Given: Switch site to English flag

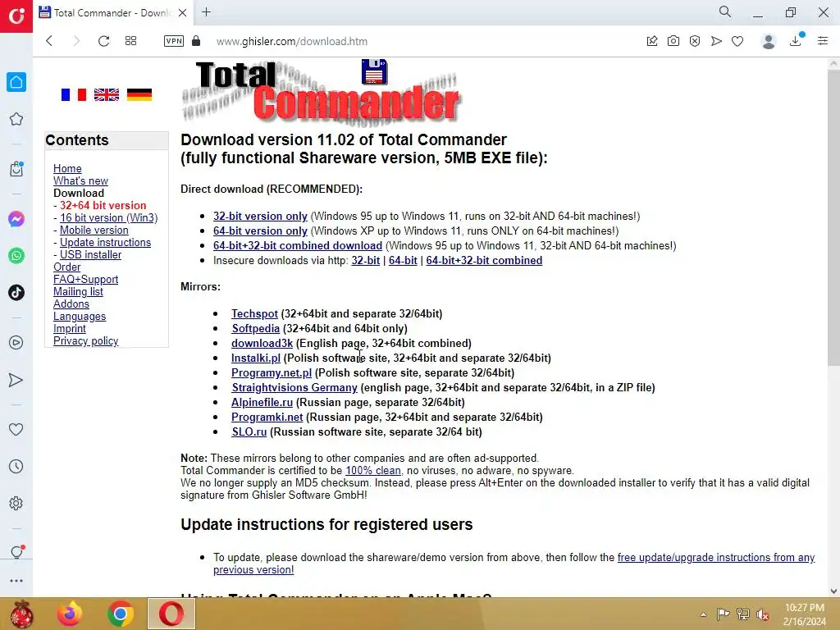Looking at the screenshot, I should [x=107, y=95].
